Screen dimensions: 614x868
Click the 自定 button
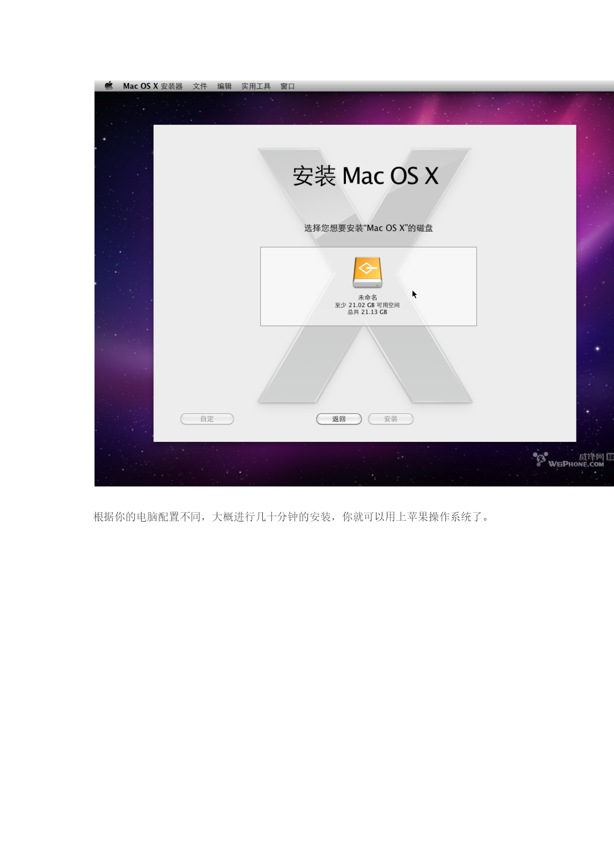[x=207, y=419]
